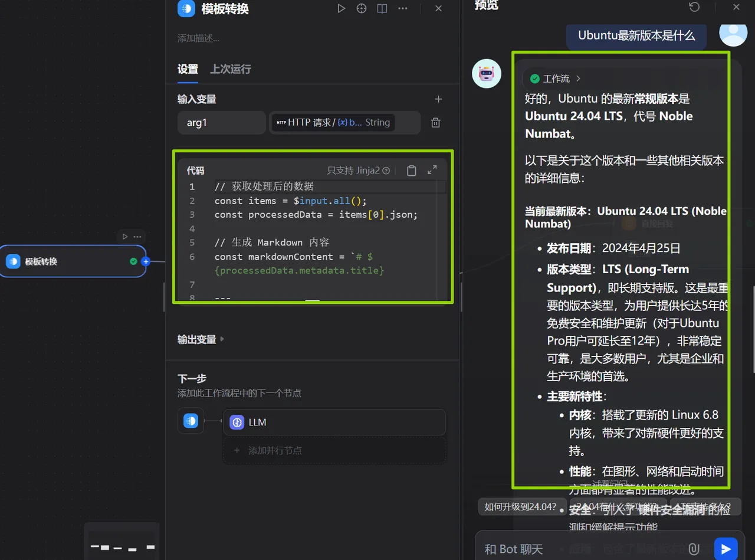
Task: Attach a file with the paperclip icon
Action: tap(694, 549)
